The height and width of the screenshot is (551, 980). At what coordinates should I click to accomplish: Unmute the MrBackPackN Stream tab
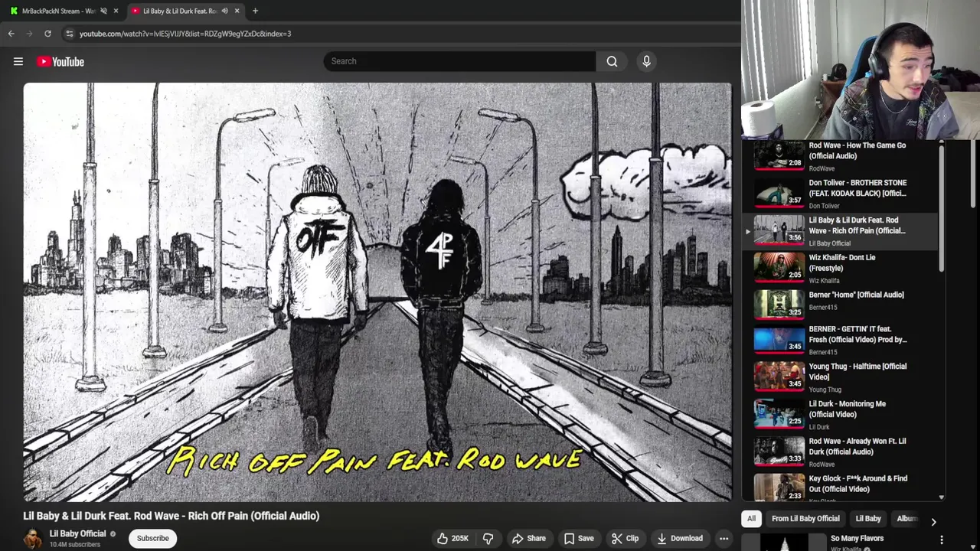103,11
